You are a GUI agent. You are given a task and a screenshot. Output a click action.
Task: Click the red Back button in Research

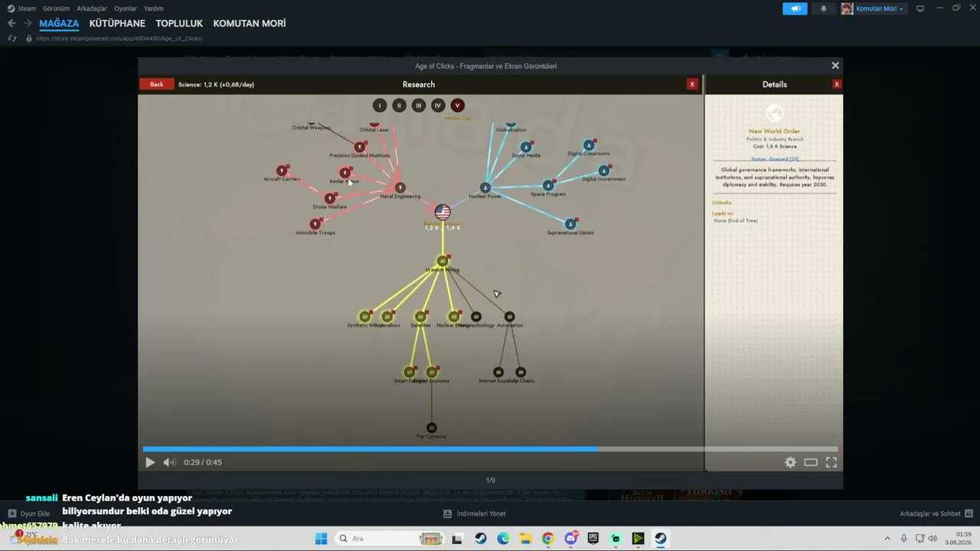click(x=156, y=84)
